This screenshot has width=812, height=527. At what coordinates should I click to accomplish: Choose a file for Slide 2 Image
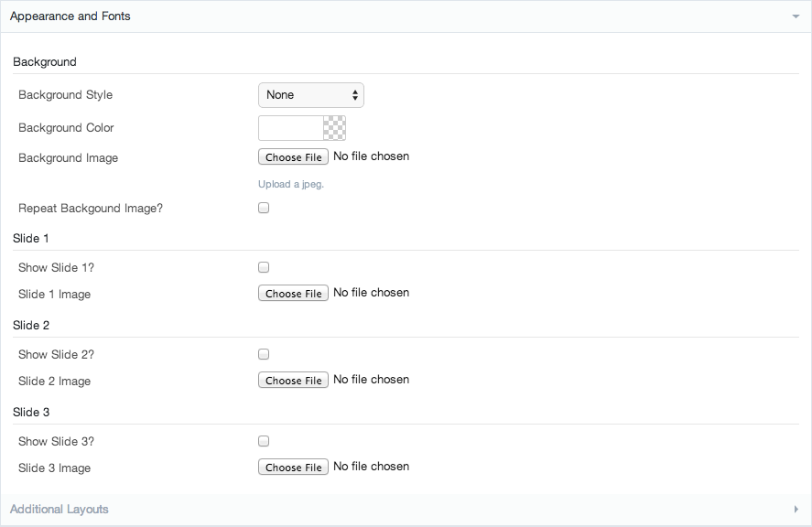click(293, 380)
